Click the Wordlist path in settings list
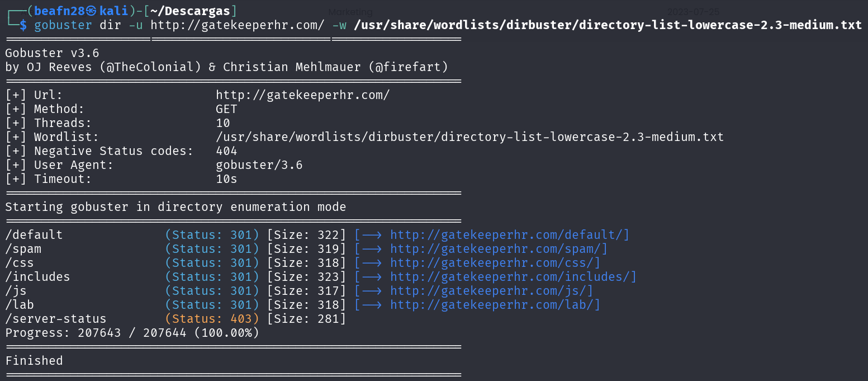This screenshot has height=381, width=868. point(469,137)
